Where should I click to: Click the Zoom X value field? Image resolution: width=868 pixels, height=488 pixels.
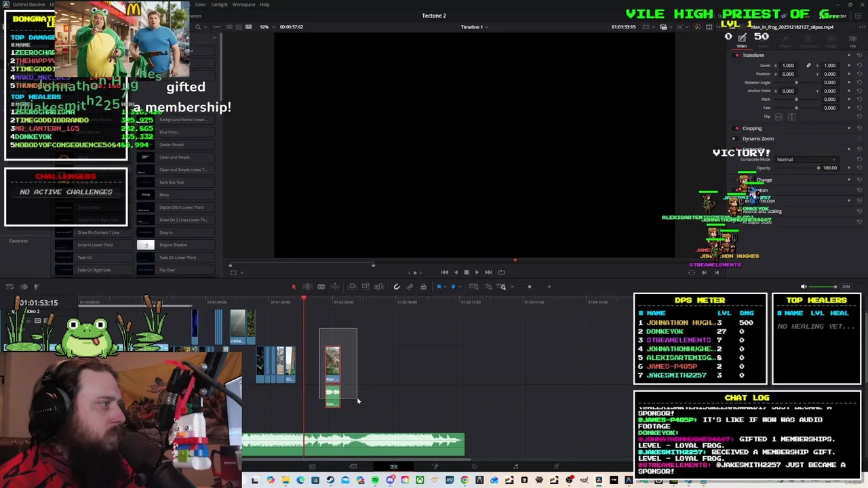click(x=789, y=66)
